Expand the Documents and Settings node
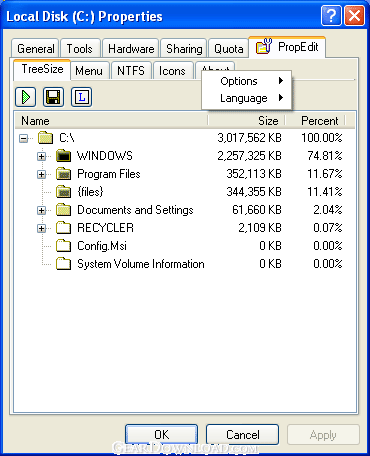370x456 pixels. coord(41,210)
